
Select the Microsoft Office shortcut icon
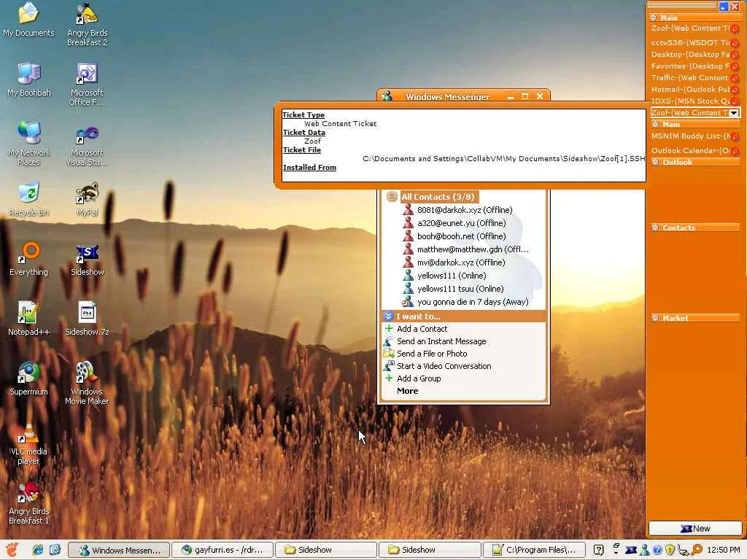(x=88, y=85)
